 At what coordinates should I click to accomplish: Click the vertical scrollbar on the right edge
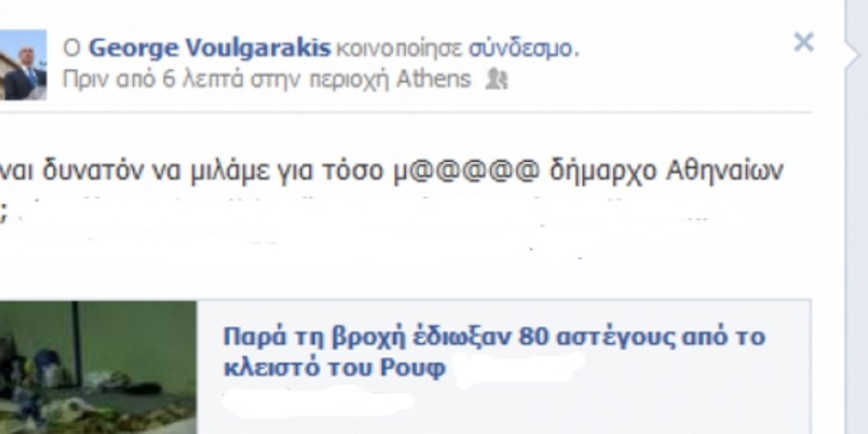coord(857,217)
